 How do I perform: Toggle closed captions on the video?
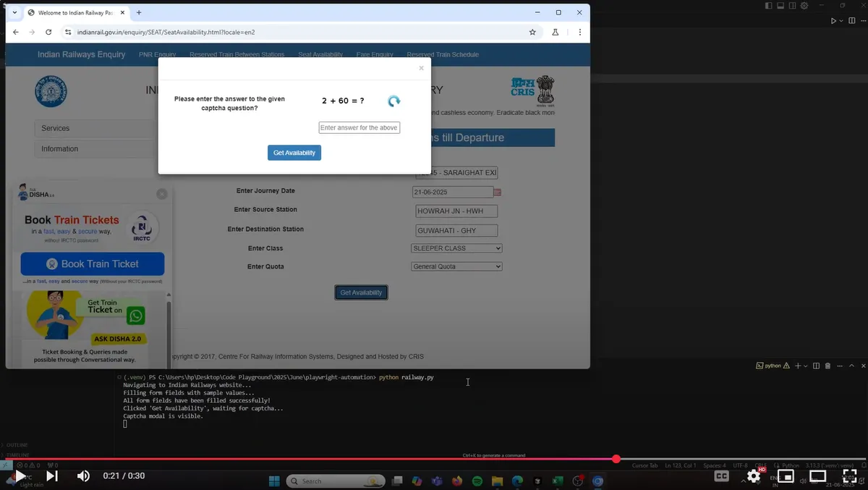[x=721, y=476]
